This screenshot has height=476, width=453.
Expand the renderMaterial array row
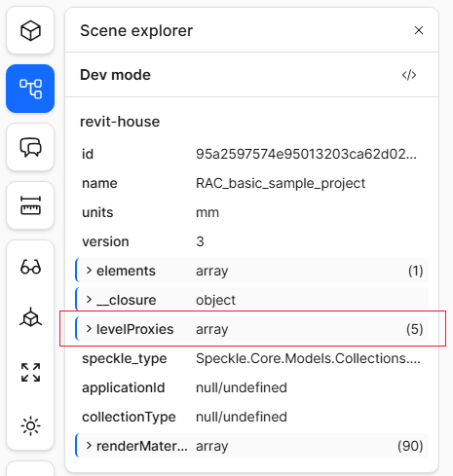tap(252, 446)
